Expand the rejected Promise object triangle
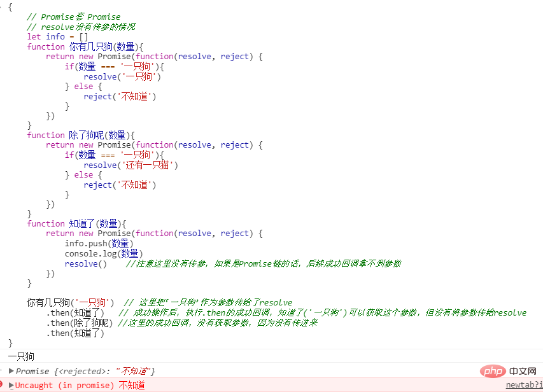The width and height of the screenshot is (543, 392). pyautogui.click(x=11, y=371)
